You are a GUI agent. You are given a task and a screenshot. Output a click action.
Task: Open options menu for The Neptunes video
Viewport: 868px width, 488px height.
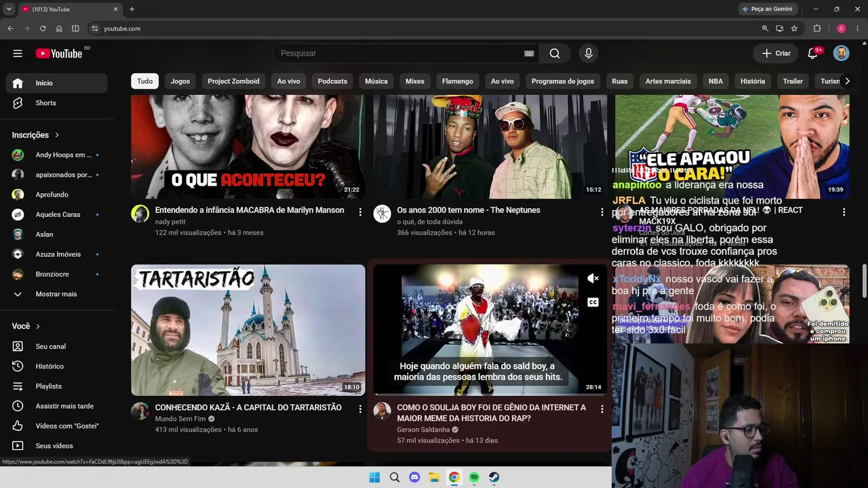pos(601,212)
